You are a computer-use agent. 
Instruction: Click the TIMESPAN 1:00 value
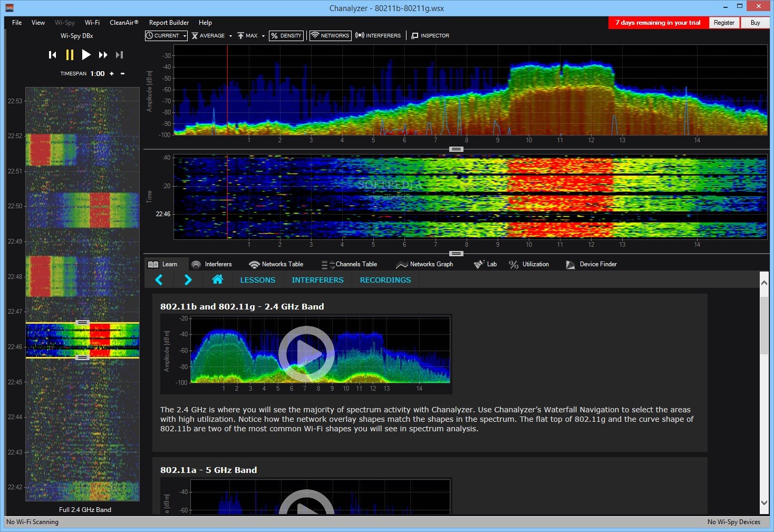(x=97, y=74)
